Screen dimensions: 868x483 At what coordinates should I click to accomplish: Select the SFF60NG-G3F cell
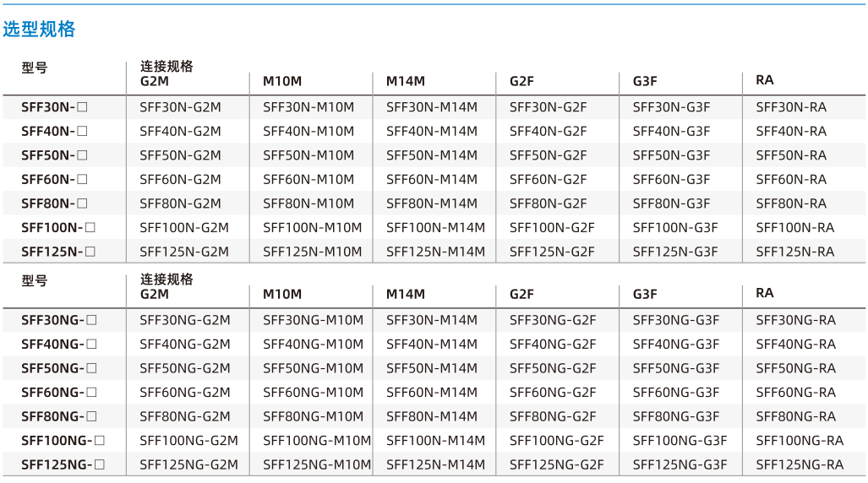(x=676, y=393)
